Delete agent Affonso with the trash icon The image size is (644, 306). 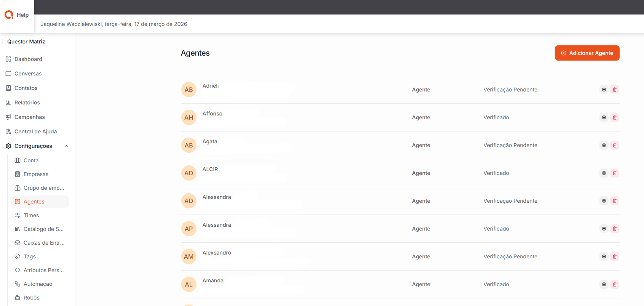pyautogui.click(x=614, y=117)
